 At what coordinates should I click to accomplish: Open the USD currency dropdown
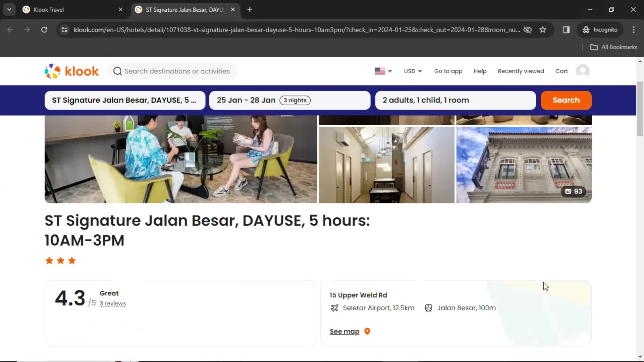413,71
